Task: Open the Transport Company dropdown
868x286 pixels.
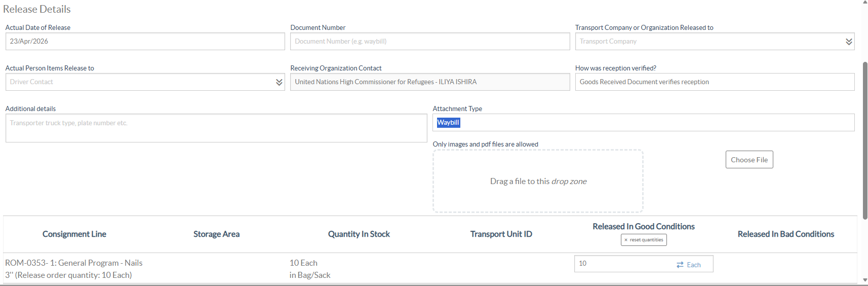Action: (715, 42)
